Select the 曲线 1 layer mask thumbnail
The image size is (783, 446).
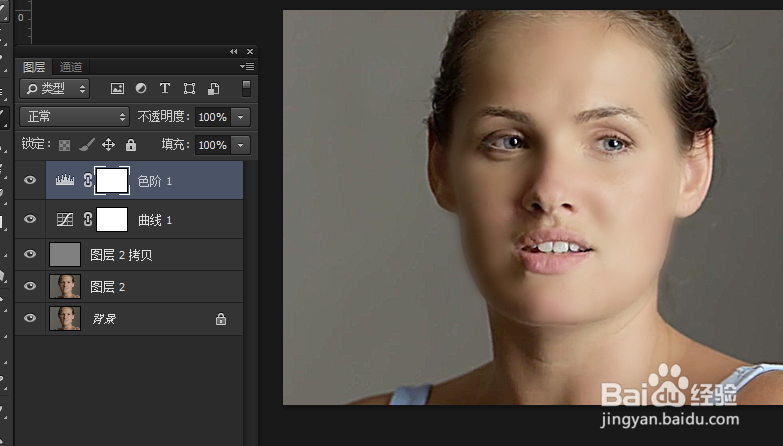[x=112, y=220]
